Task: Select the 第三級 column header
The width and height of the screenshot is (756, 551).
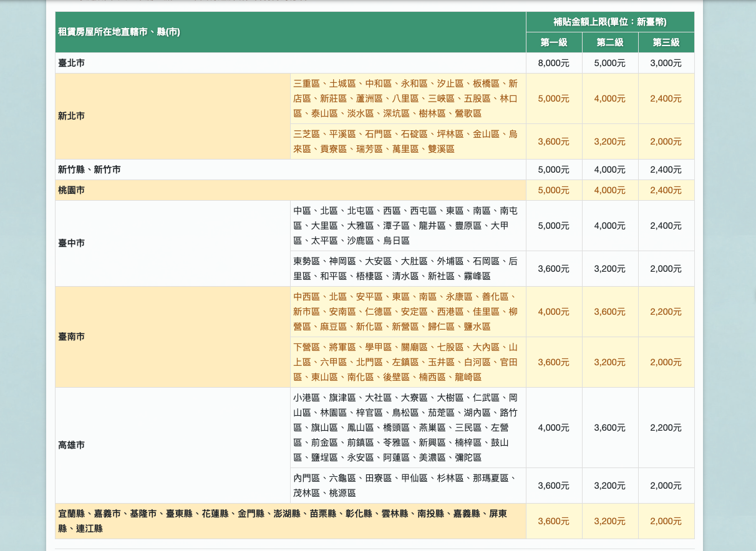Action: coord(666,42)
